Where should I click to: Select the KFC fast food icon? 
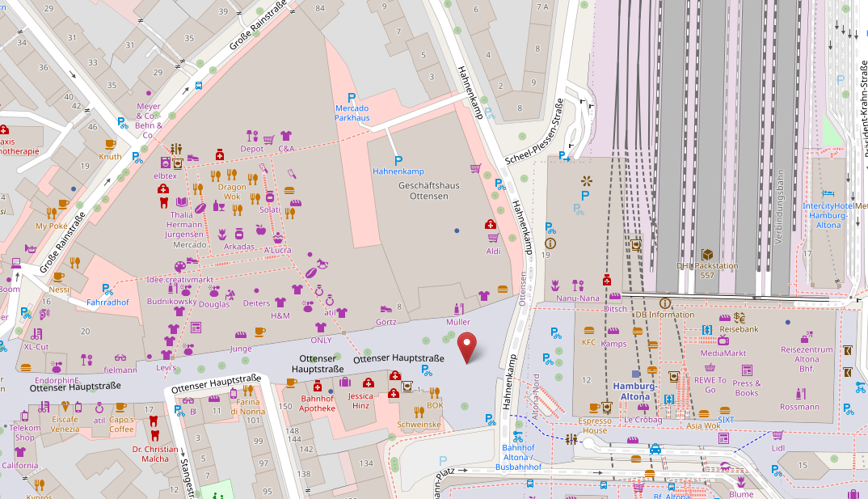click(589, 331)
